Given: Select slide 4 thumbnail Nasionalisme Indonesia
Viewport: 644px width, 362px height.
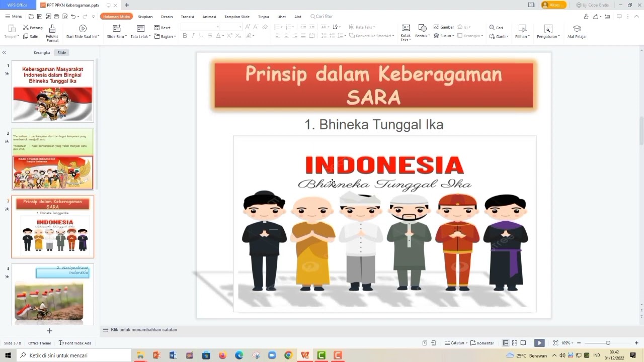Looking at the screenshot, I should click(x=53, y=294).
